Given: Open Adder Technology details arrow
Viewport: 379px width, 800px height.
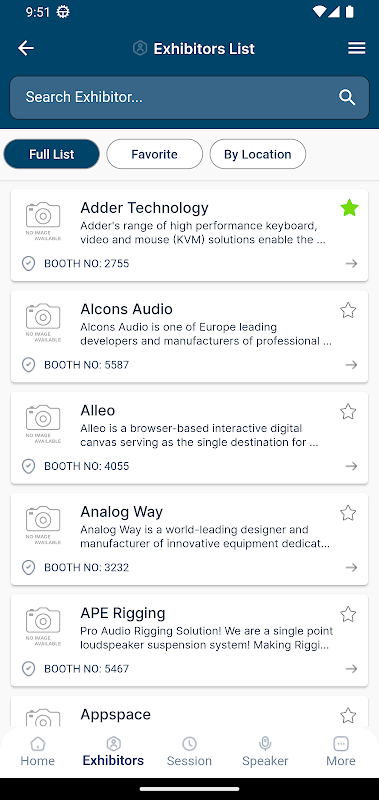Looking at the screenshot, I should pos(351,263).
